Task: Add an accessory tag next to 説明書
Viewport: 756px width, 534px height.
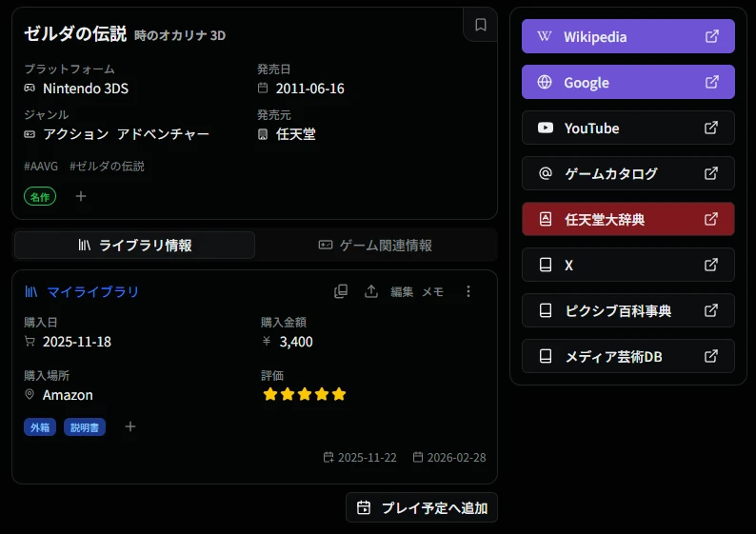Action: [x=130, y=426]
